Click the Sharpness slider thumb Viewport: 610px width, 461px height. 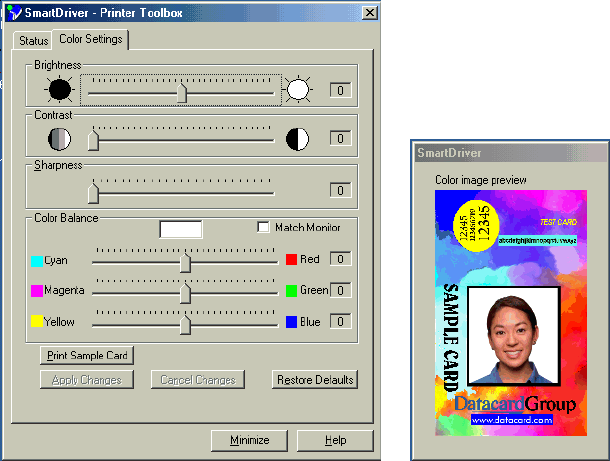coord(93,193)
